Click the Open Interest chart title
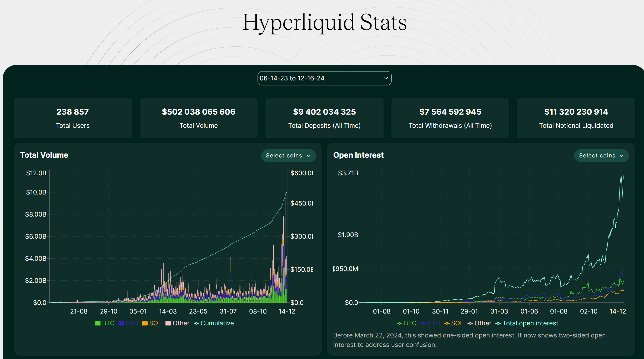 pos(358,155)
